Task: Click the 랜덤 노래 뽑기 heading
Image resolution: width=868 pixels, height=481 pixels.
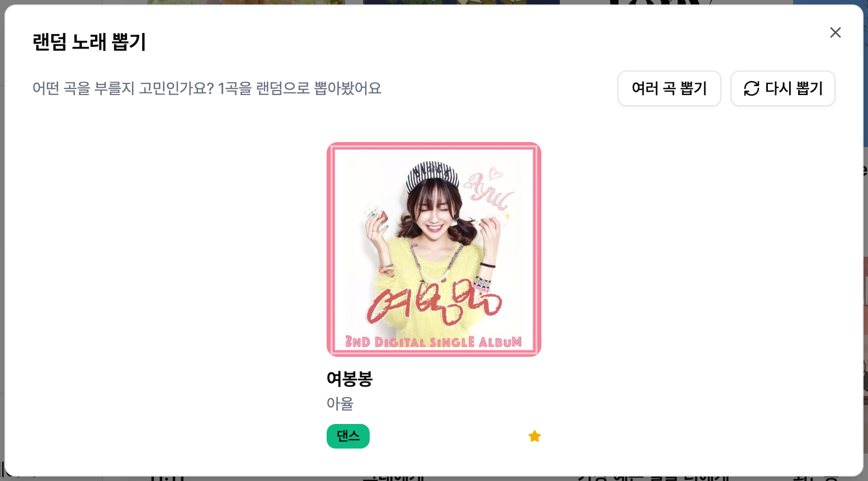Action: pyautogui.click(x=89, y=42)
